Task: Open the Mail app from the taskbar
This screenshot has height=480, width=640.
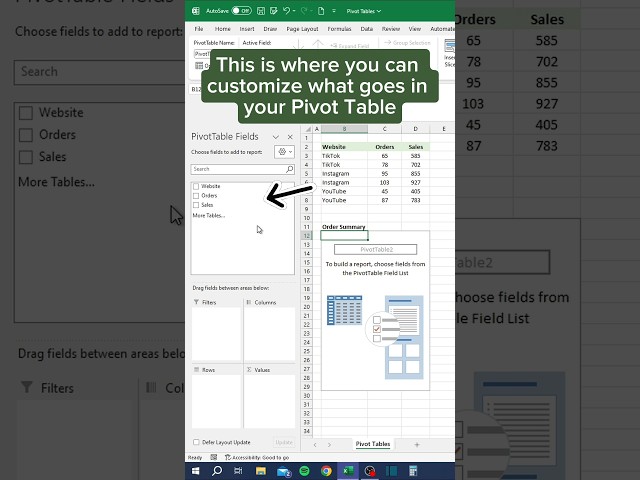Action: click(x=283, y=471)
